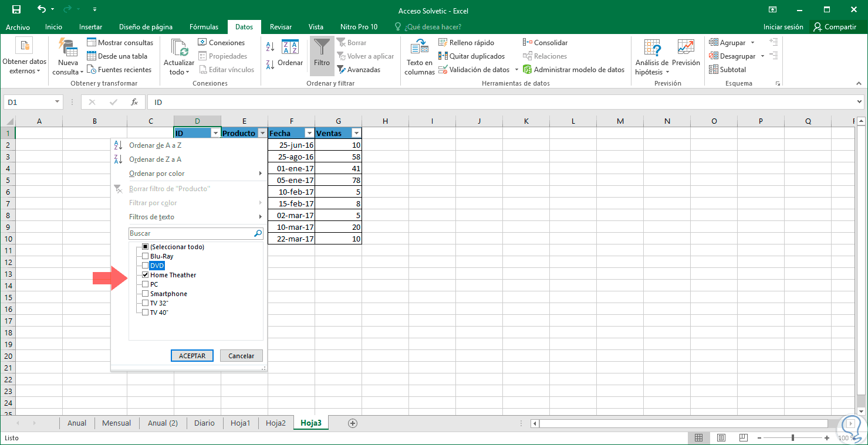Screen dimensions: 868x445
Task: Click Texto en columnas
Action: (x=420, y=56)
